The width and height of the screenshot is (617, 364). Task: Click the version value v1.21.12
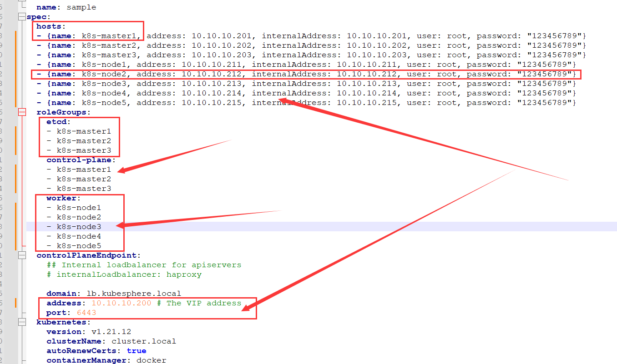(x=111, y=331)
